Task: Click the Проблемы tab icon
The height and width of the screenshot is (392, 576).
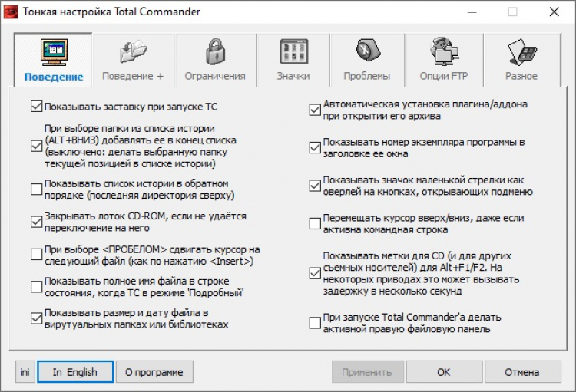Action: coord(367,52)
